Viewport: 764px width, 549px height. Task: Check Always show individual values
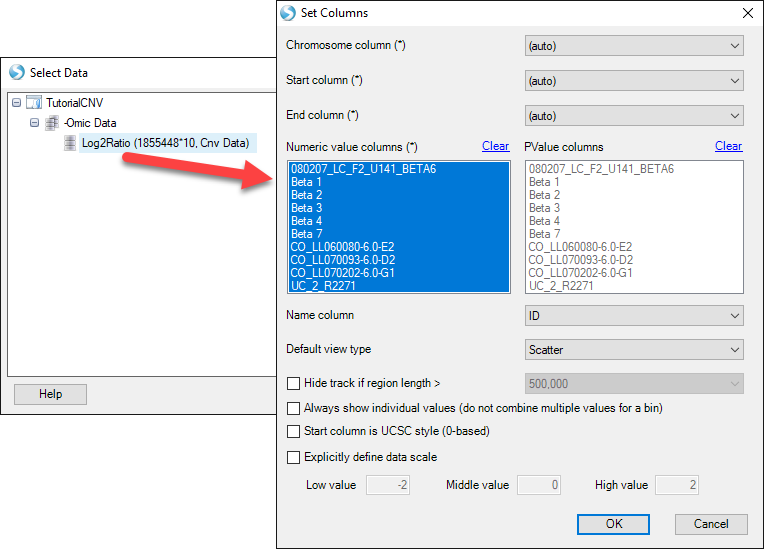coord(293,408)
